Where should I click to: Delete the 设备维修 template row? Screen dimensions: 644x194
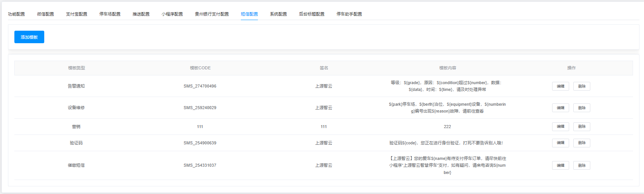(x=582, y=108)
